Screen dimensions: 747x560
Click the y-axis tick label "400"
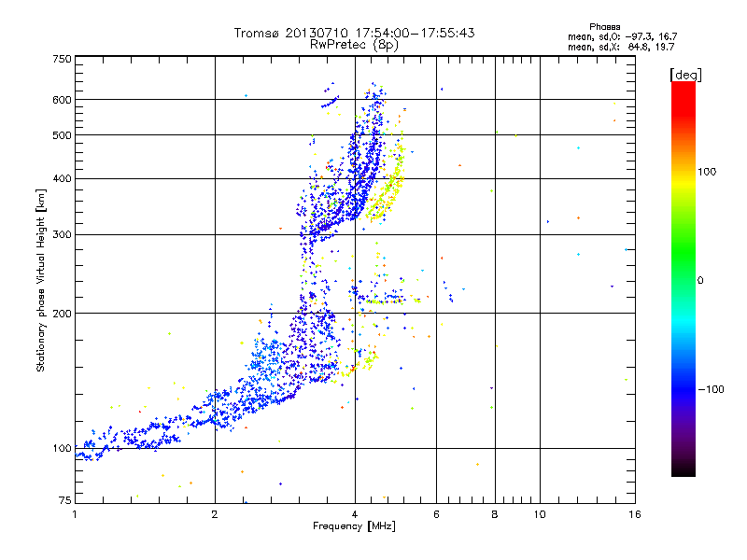point(62,178)
